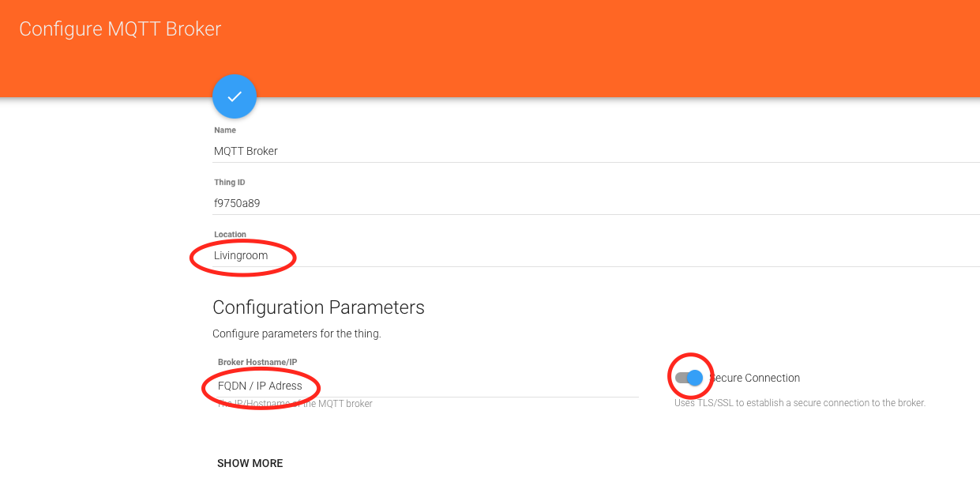Click the small Name label

[225, 130]
